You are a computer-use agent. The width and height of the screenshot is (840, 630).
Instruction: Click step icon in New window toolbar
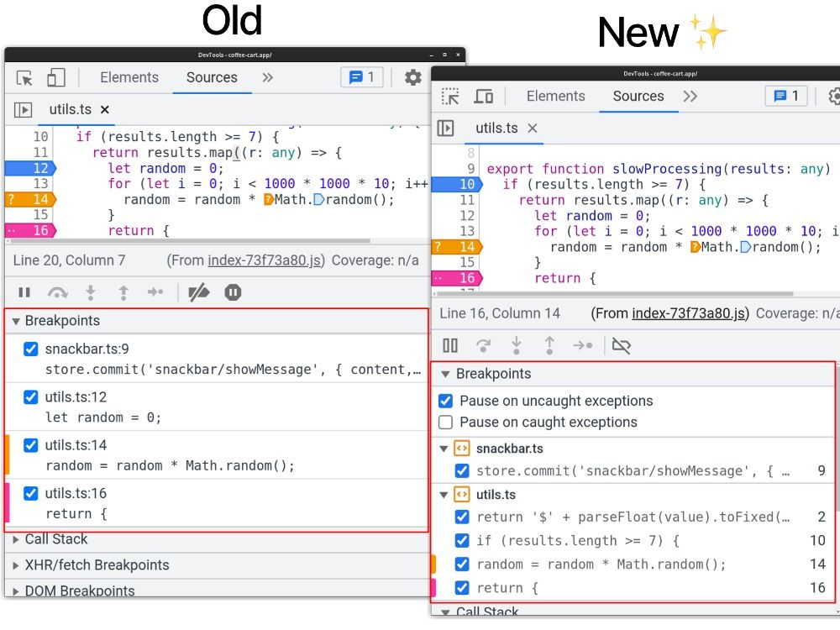582,346
